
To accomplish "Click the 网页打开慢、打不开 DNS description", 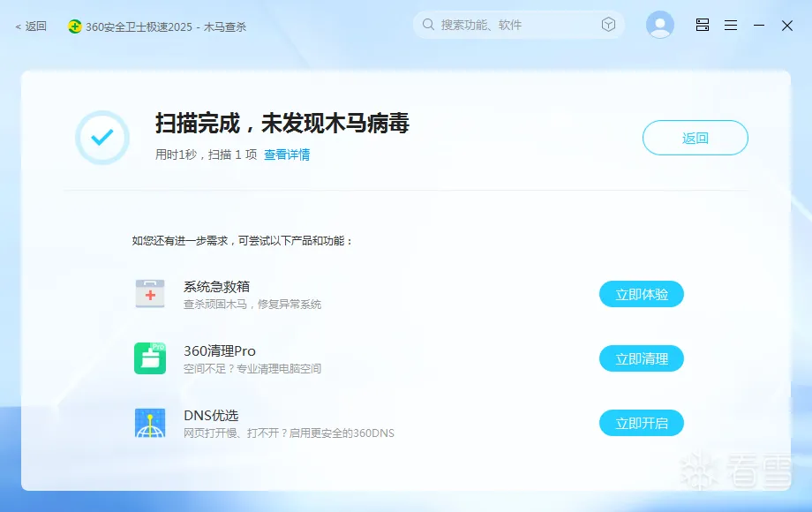I will (289, 433).
